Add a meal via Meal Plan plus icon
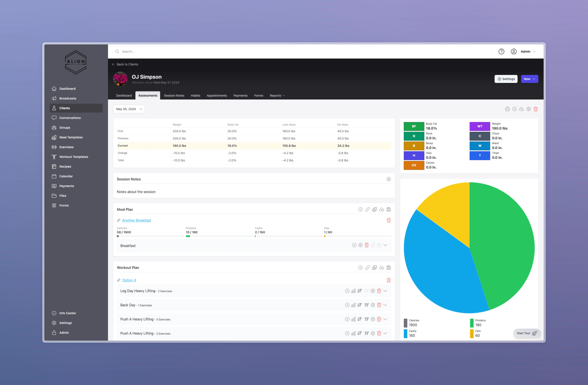Viewport: 588px width, 385px height. coord(360,209)
